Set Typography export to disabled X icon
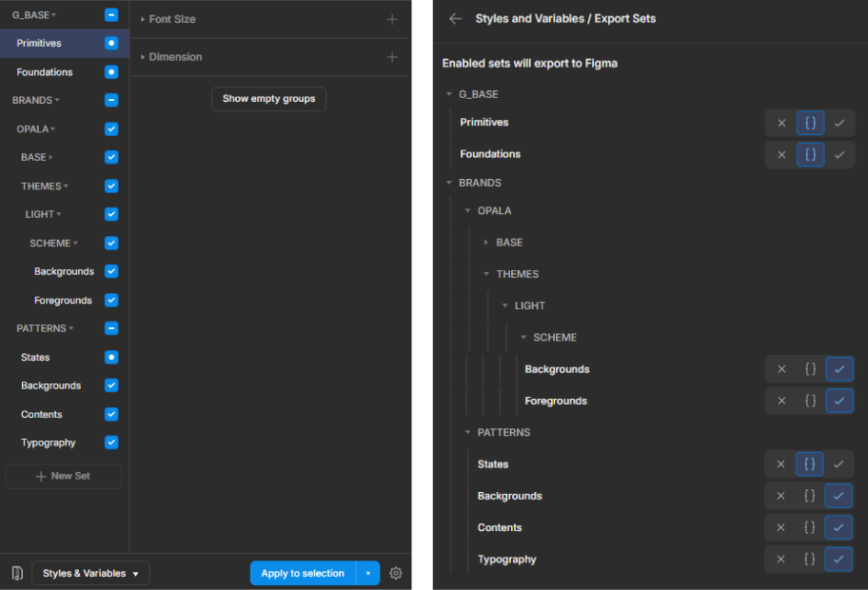 pyautogui.click(x=781, y=560)
